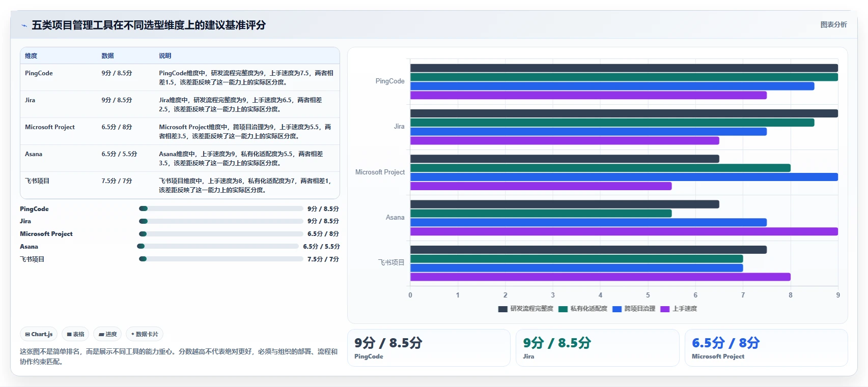This screenshot has width=868, height=387.
Task: Click the PingCode progress bar
Action: 221,209
